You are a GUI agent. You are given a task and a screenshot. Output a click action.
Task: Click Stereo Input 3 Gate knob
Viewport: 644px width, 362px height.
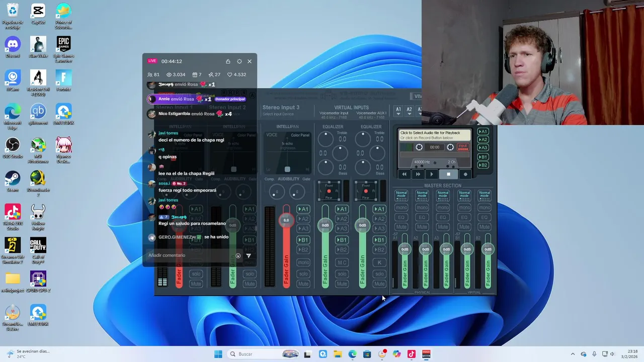pyautogui.click(x=297, y=192)
